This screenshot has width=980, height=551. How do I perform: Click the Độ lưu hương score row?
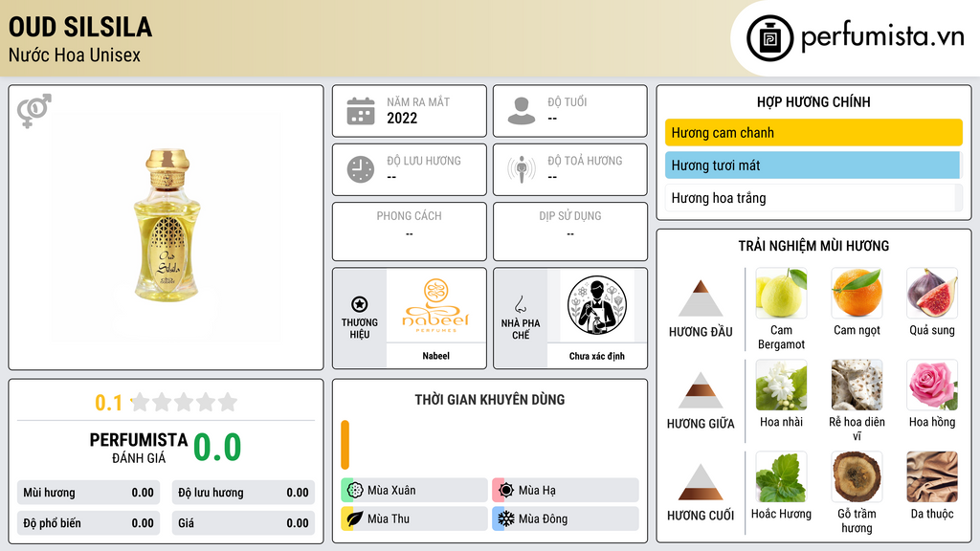pyautogui.click(x=243, y=493)
